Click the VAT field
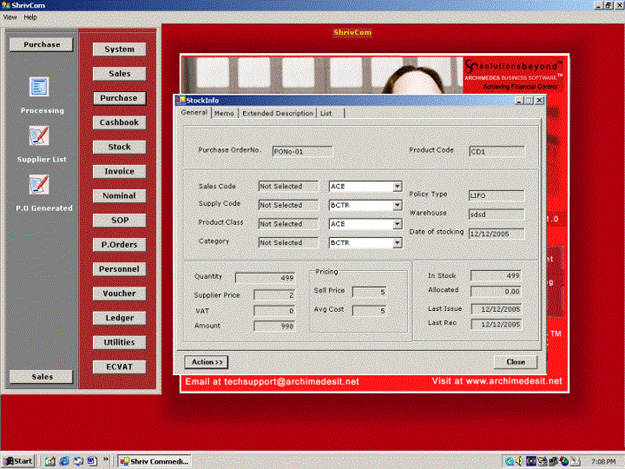This screenshot has height=469, width=625. click(x=275, y=311)
